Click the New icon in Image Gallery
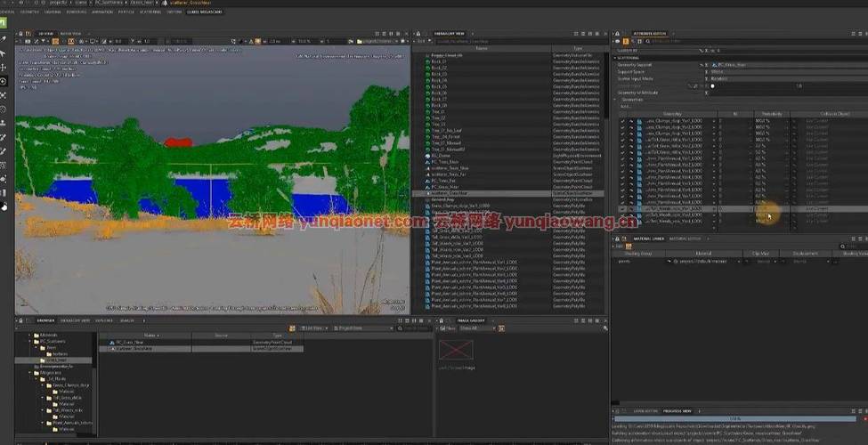The width and height of the screenshot is (868, 445). [442, 328]
